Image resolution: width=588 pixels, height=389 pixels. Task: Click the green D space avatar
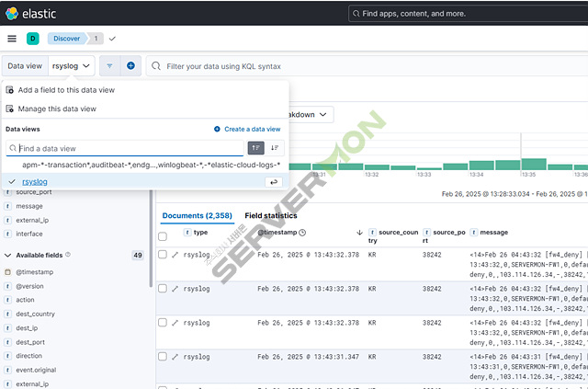click(x=33, y=39)
